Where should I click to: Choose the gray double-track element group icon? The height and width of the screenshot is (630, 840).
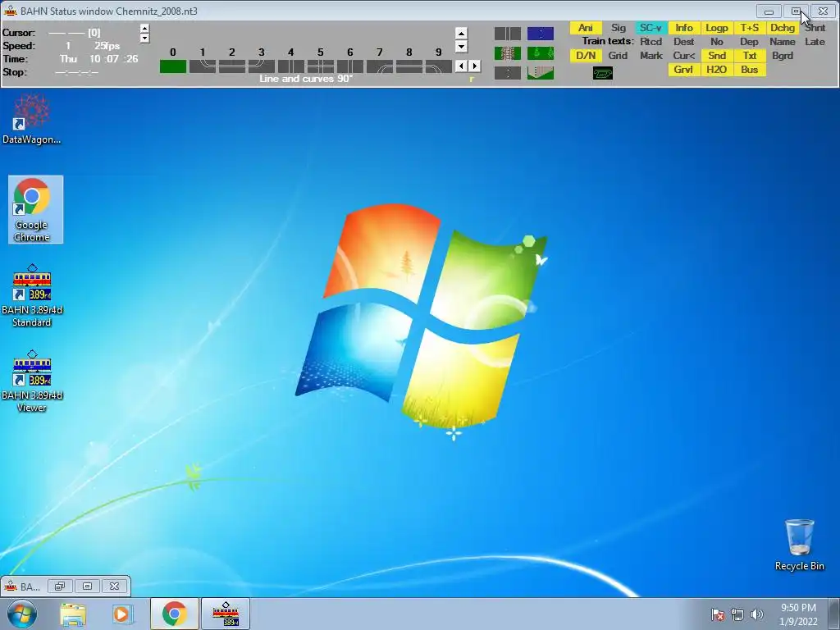507,34
